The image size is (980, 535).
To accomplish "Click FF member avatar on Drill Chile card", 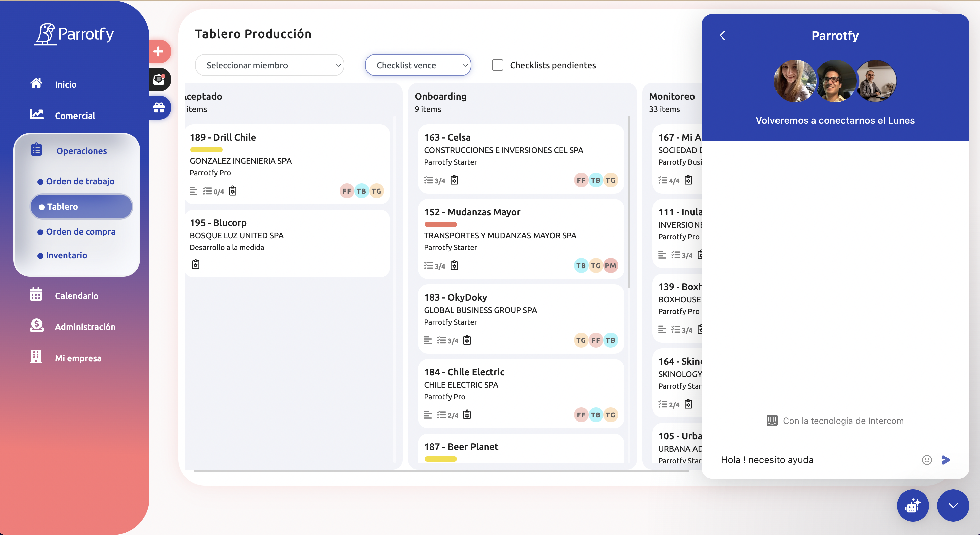I will pyautogui.click(x=346, y=191).
